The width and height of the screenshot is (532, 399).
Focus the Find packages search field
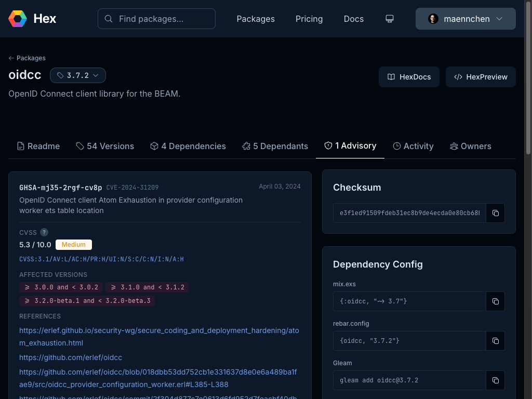pos(156,19)
